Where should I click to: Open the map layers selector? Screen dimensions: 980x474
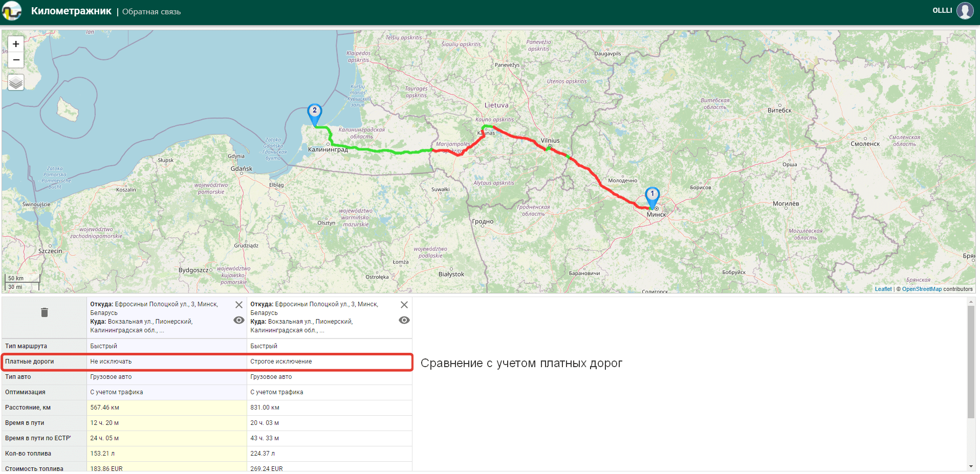tap(16, 82)
